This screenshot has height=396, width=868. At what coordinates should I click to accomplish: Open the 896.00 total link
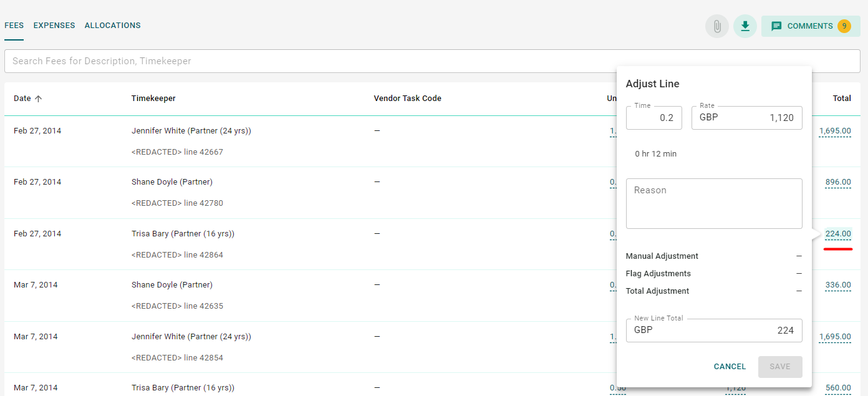(838, 182)
